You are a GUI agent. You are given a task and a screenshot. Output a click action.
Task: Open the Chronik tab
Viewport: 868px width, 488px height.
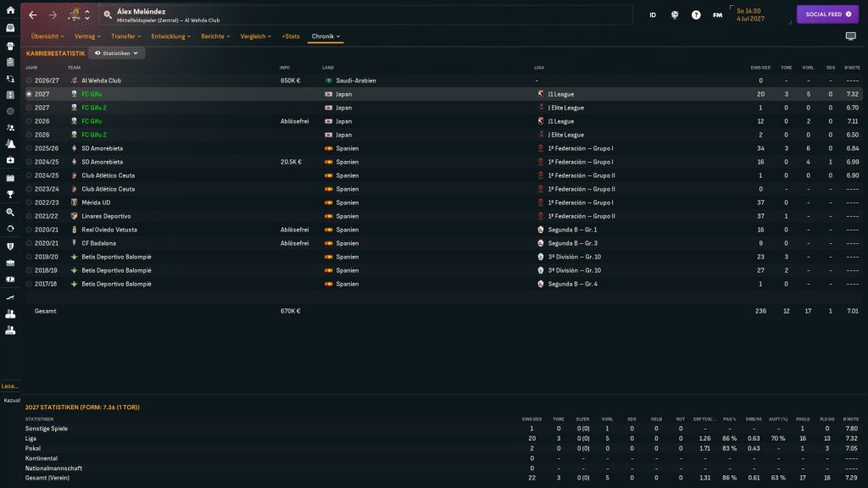coord(325,36)
